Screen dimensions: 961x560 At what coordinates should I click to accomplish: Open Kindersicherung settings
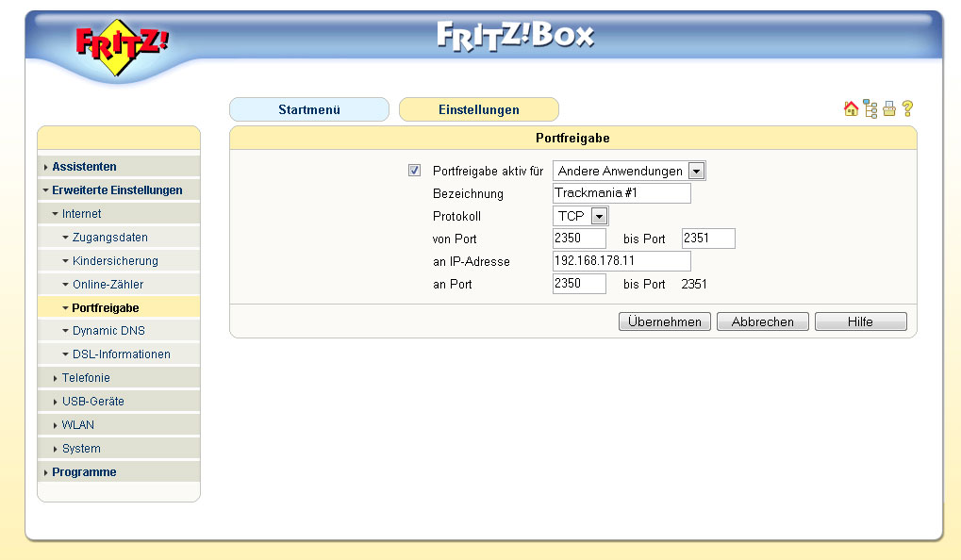click(x=119, y=261)
